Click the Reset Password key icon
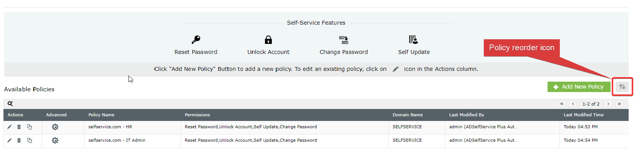The image size is (644, 161). [196, 40]
